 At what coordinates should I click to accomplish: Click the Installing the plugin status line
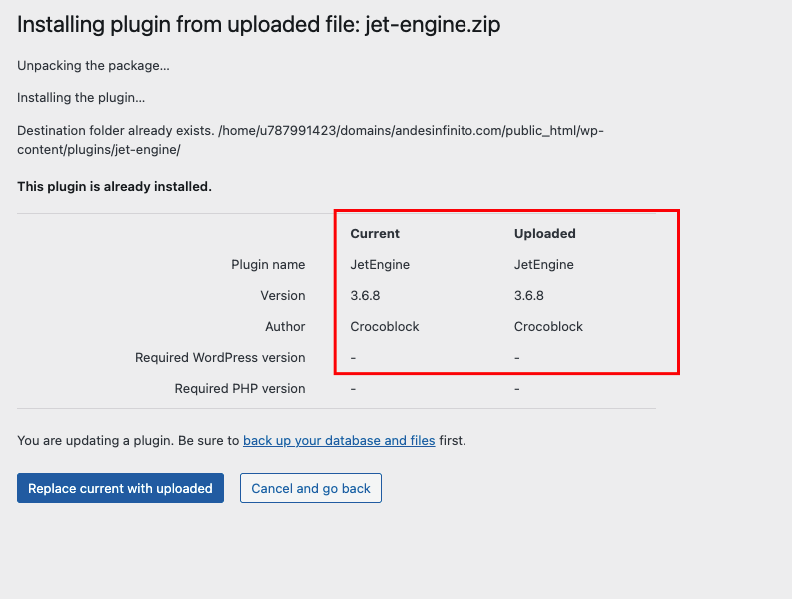pos(81,97)
